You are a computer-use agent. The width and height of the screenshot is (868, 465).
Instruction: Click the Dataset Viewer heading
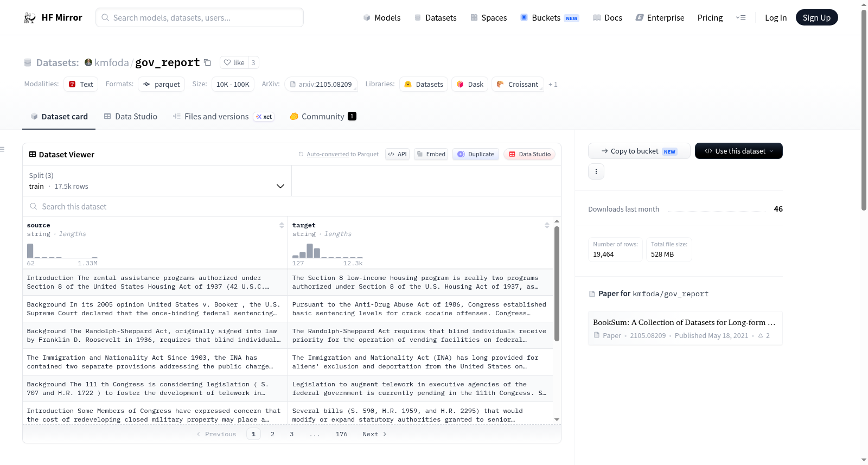(x=66, y=155)
